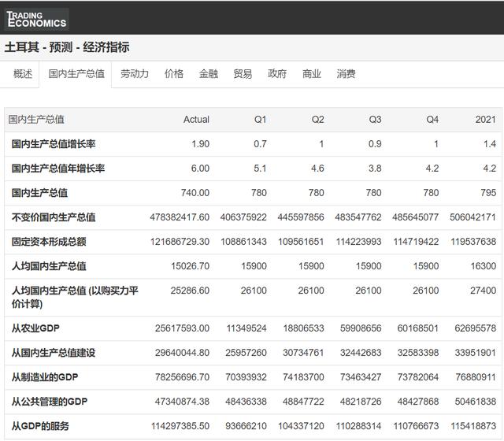Image resolution: width=504 pixels, height=441 pixels.
Task: Click the 从农业GDP link
Action: coord(35,328)
